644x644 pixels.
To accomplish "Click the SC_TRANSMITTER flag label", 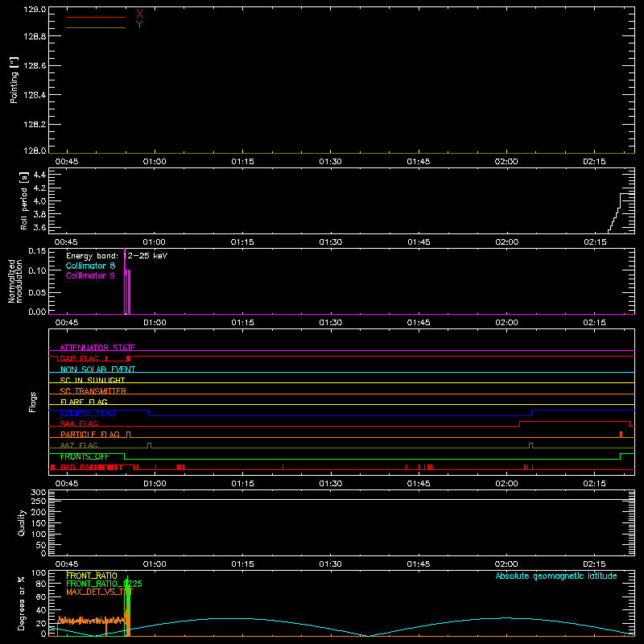I will point(93,391).
